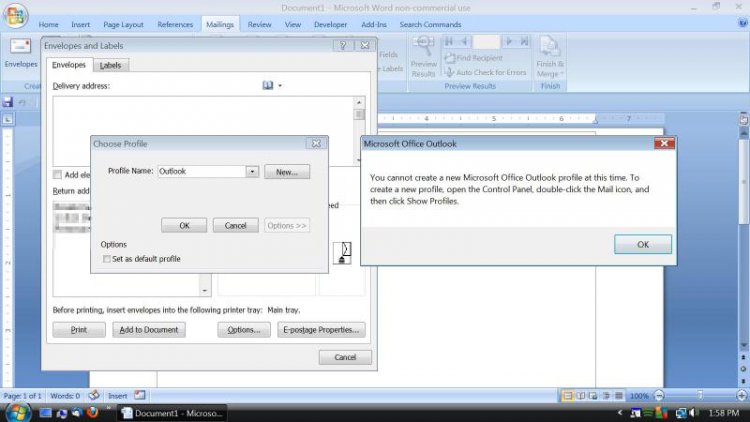This screenshot has width=750, height=422.
Task: Click the 100% zoom level text
Action: (639, 396)
